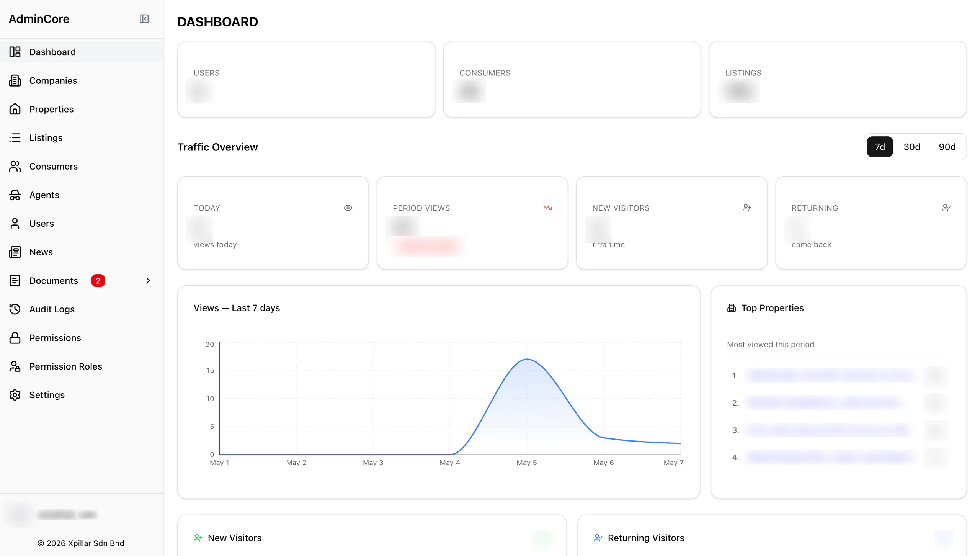The image size is (980, 556).
Task: Click the user-plus icon on New Visitors card
Action: [x=747, y=208]
